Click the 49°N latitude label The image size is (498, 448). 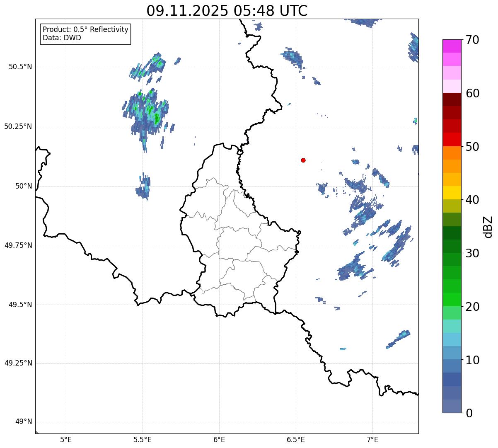[x=24, y=422]
